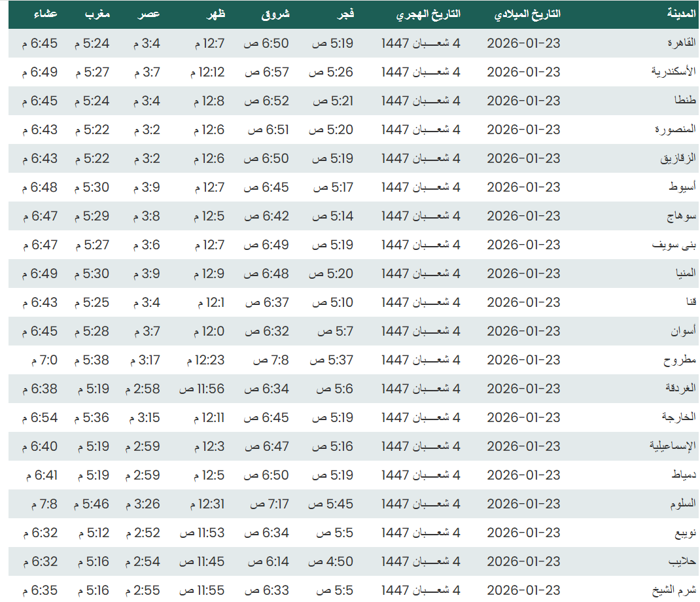Click the ظهر column header

click(x=215, y=14)
